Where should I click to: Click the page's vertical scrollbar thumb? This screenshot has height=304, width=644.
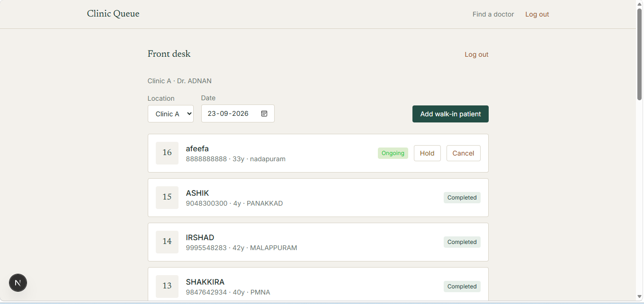click(x=640, y=54)
